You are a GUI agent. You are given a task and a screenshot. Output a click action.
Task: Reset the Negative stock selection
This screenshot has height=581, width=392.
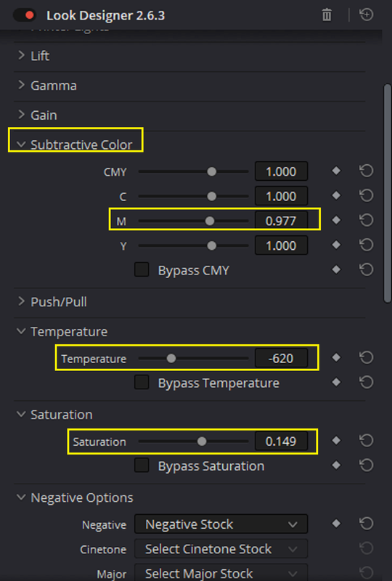click(366, 524)
